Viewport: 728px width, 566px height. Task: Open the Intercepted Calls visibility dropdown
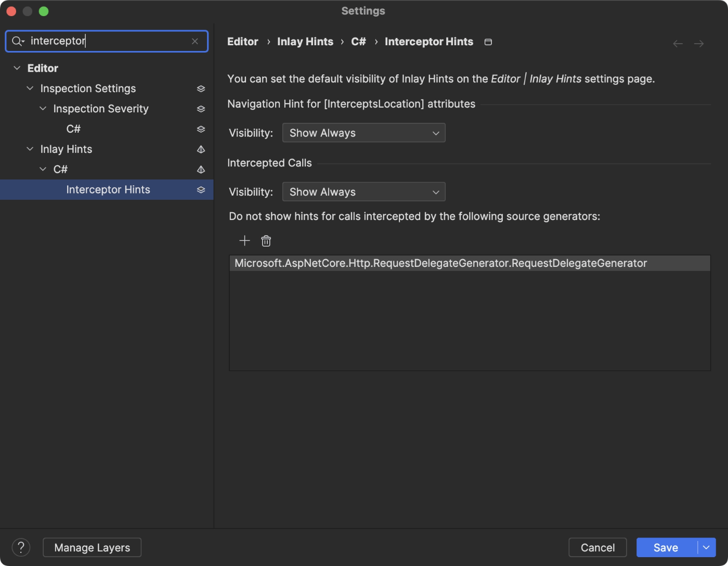(x=363, y=192)
